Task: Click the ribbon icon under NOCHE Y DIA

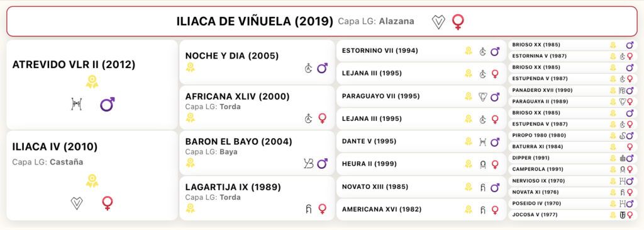Action: click(190, 67)
